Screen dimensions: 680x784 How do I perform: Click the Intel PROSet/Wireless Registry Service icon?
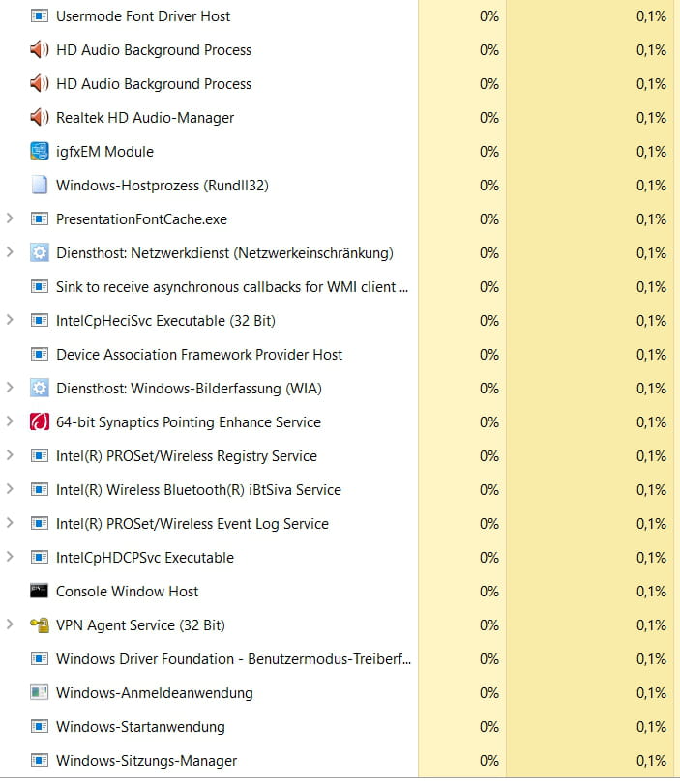tap(40, 456)
